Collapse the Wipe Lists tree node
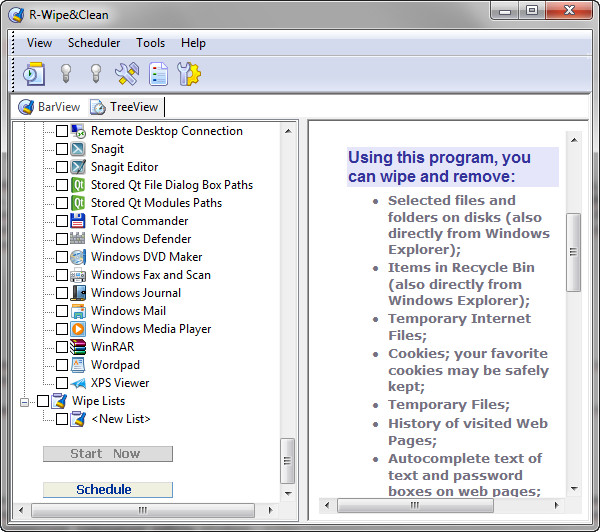600x532 pixels. pyautogui.click(x=25, y=401)
